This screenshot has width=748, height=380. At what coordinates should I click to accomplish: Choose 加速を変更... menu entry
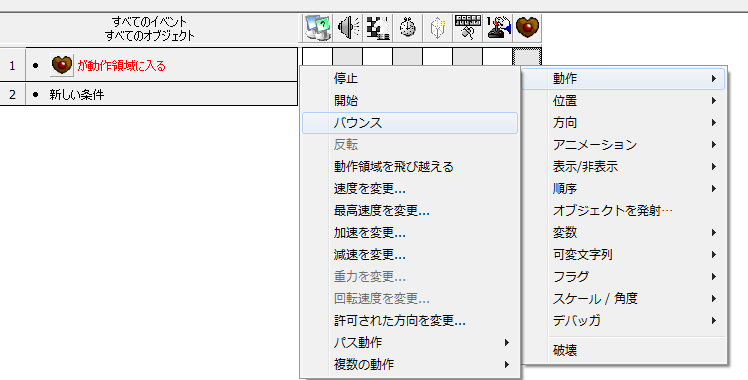click(410, 233)
